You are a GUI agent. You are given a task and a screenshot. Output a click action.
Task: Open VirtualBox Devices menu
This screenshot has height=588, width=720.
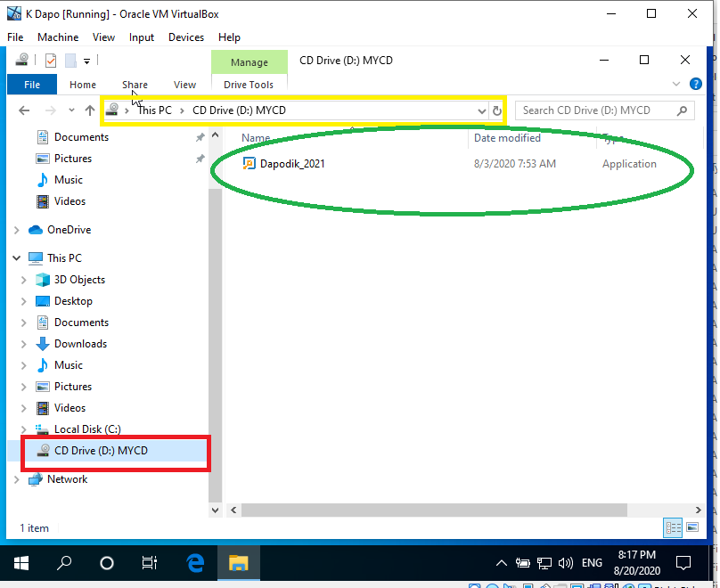(x=186, y=37)
